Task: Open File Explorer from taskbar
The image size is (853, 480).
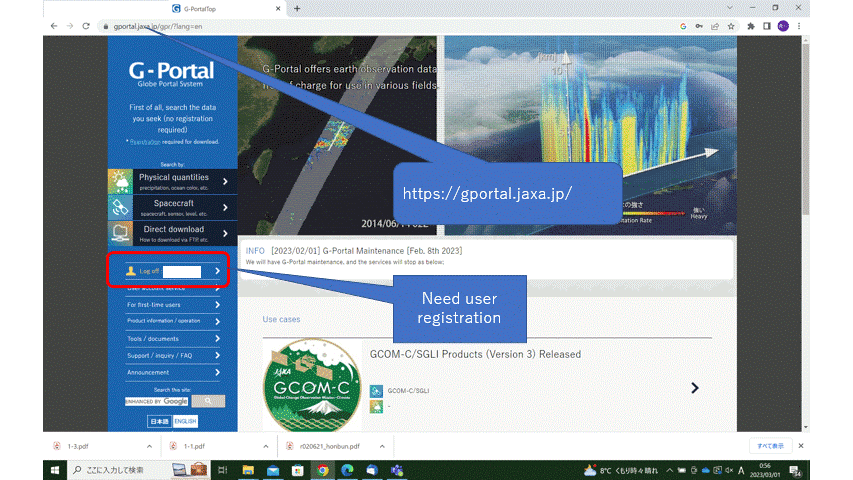Action: click(248, 470)
